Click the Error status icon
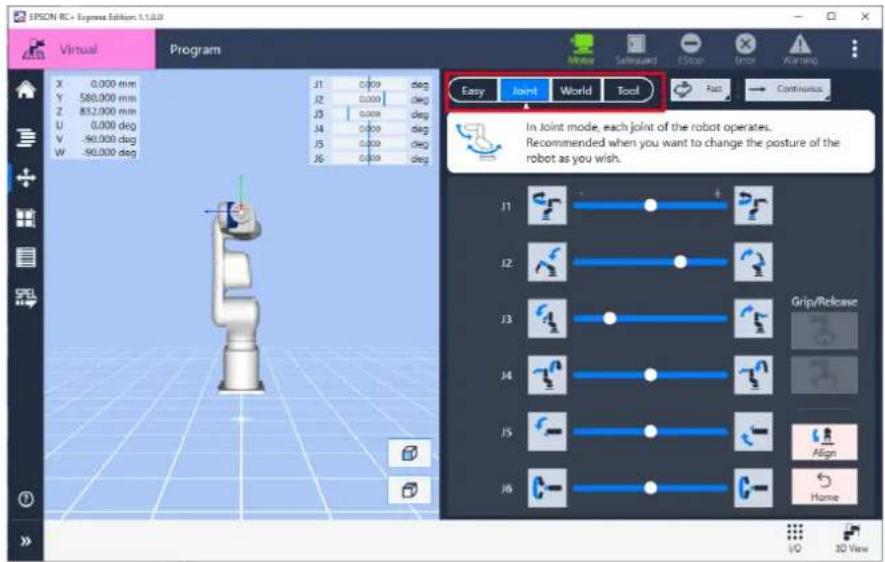Image resolution: width=885 pixels, height=562 pixels. coord(745,50)
